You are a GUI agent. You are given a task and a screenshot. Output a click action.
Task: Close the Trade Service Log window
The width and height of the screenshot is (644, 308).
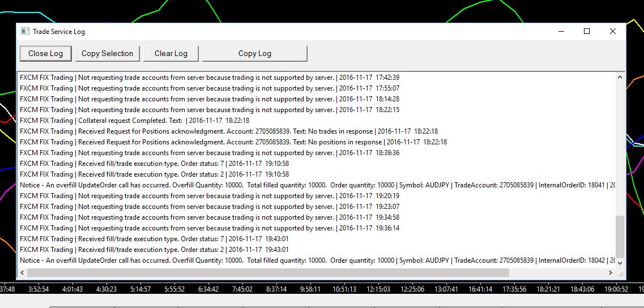point(612,31)
